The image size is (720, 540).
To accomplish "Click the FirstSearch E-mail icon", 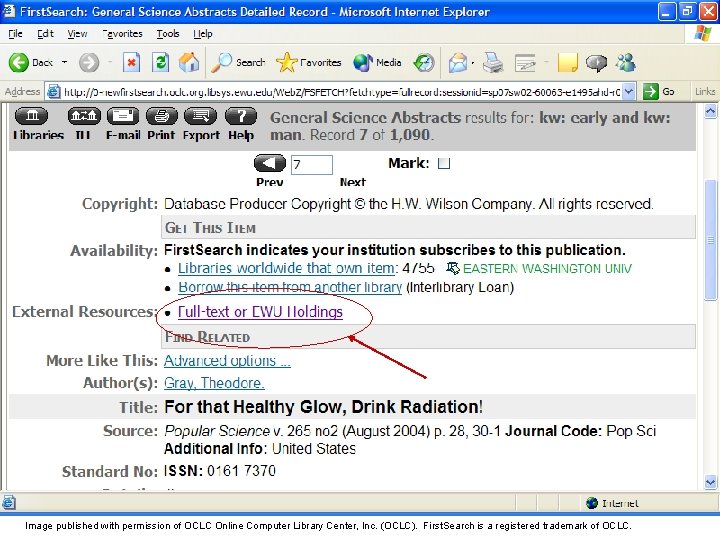I will tap(123, 115).
